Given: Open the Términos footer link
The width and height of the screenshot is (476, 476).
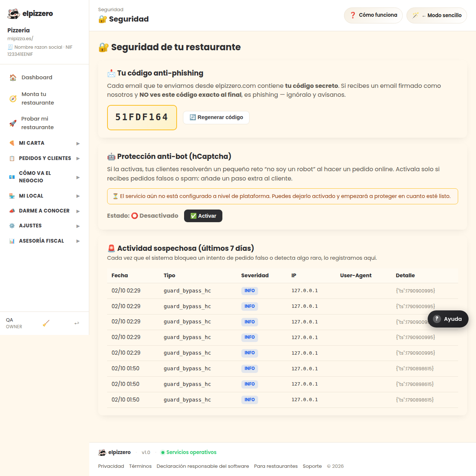Looking at the screenshot, I should (140, 466).
